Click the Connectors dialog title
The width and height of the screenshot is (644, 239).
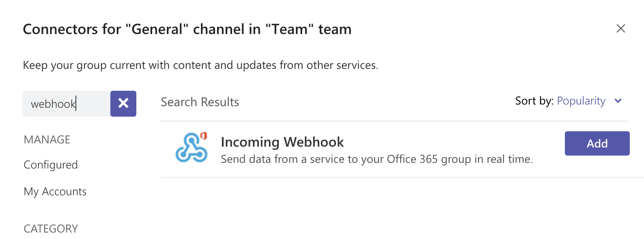187,29
